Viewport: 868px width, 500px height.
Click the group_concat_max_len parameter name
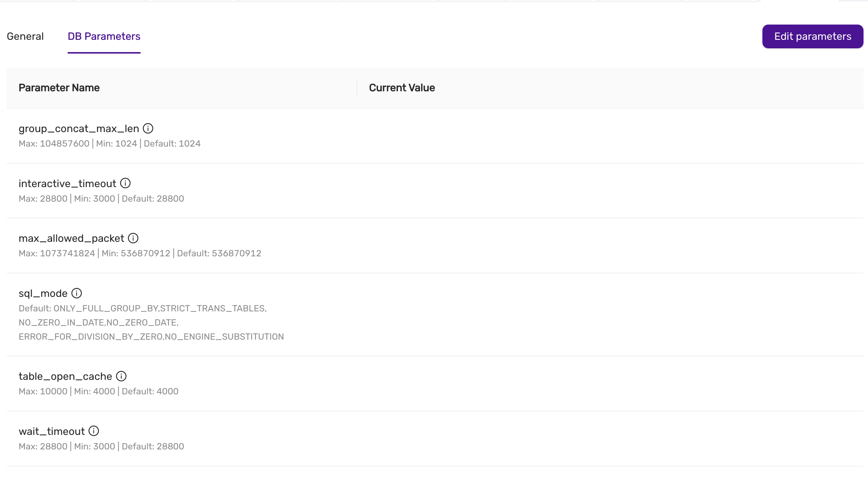click(x=79, y=129)
